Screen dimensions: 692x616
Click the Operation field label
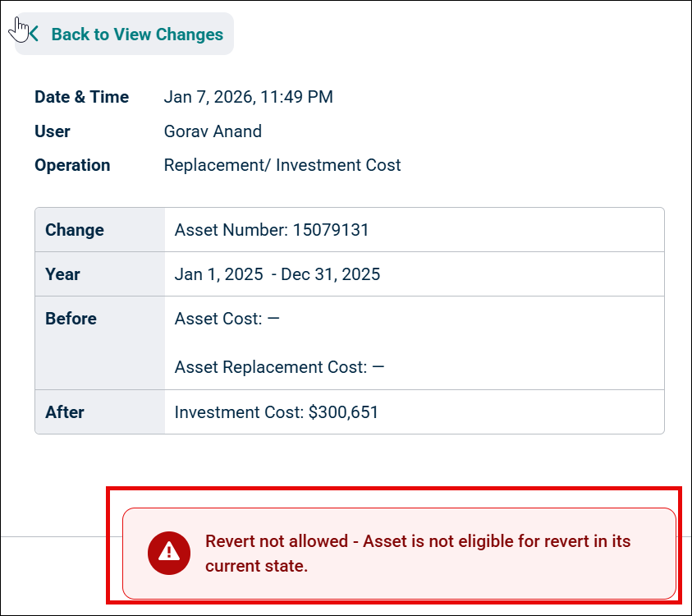coord(72,165)
